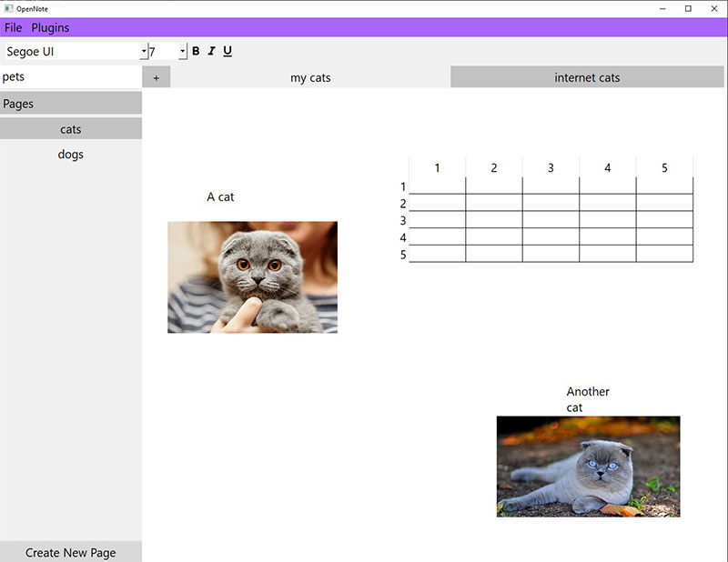The height and width of the screenshot is (562, 728).
Task: Click the font size 7 field
Action: pos(164,51)
